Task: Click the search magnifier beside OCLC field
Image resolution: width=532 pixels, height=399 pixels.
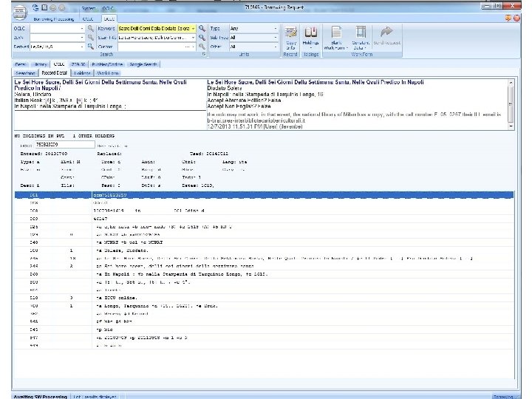Action: [x=90, y=28]
